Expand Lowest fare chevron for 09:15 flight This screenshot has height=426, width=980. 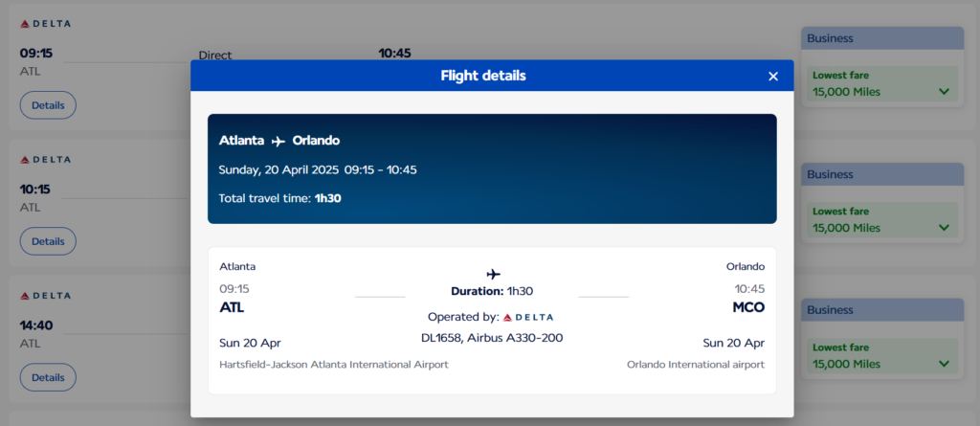coord(944,92)
